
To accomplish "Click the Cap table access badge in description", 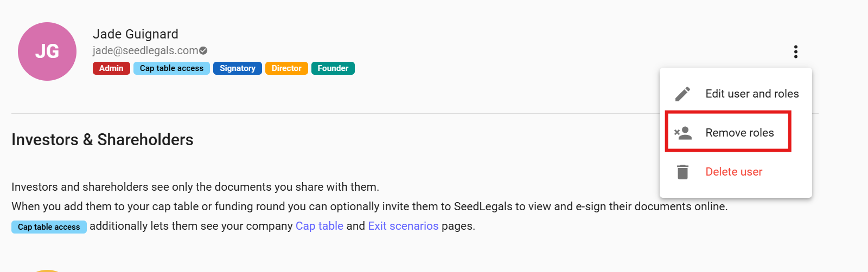I will (49, 227).
